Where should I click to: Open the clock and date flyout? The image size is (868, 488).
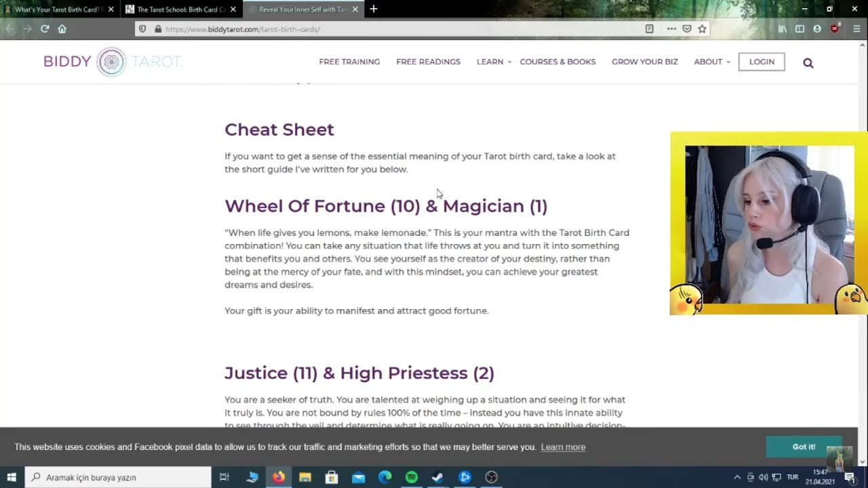click(819, 477)
